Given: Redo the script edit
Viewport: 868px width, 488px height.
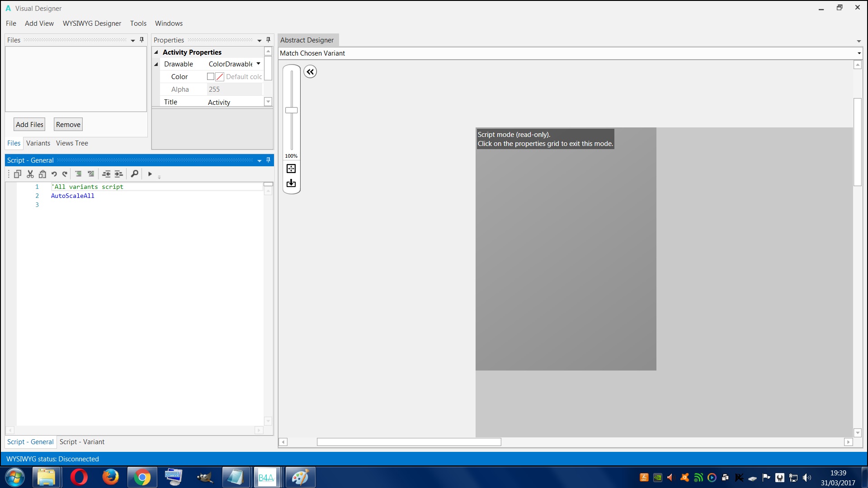Looking at the screenshot, I should pyautogui.click(x=65, y=174).
